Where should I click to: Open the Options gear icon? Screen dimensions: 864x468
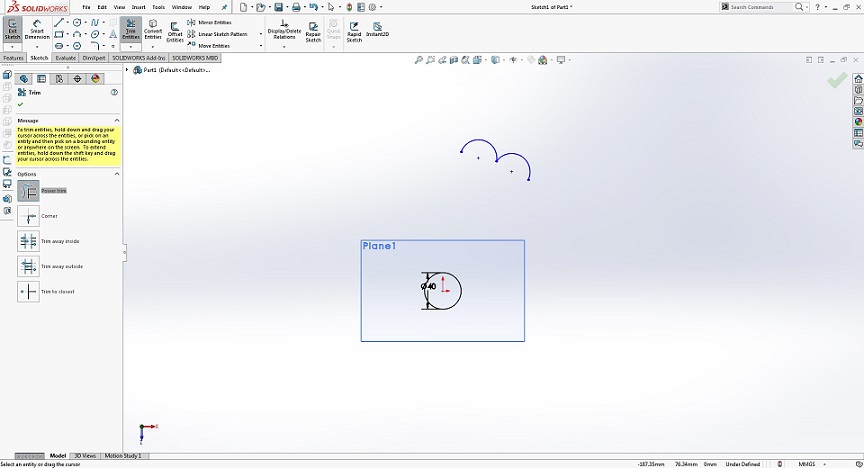(x=372, y=7)
